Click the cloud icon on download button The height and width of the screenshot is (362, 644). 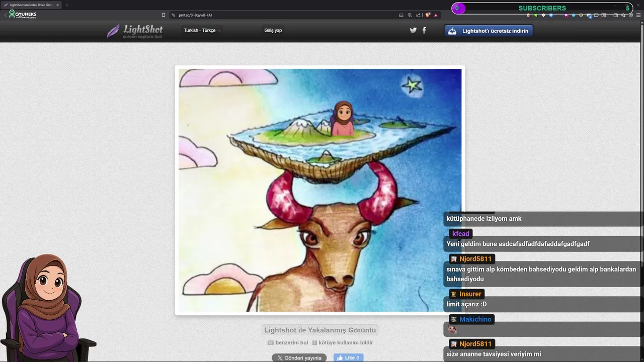(x=452, y=31)
